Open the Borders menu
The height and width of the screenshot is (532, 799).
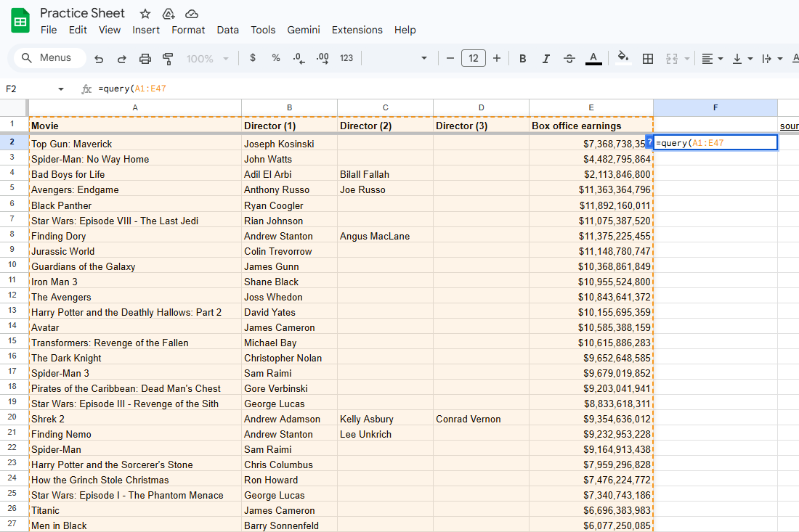point(647,57)
